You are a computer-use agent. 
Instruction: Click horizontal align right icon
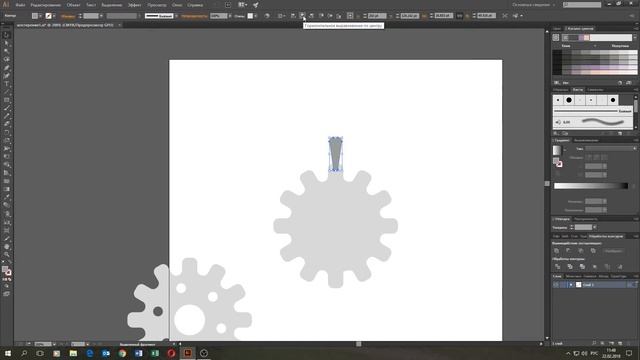[x=311, y=16]
